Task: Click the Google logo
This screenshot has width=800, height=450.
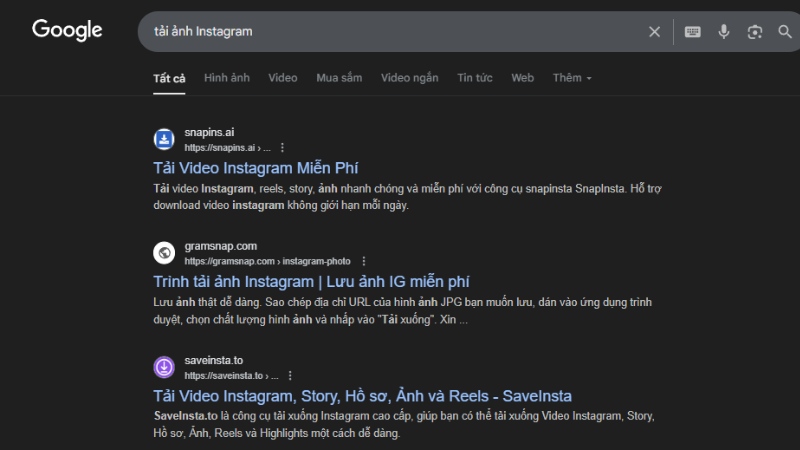Action: click(x=67, y=31)
